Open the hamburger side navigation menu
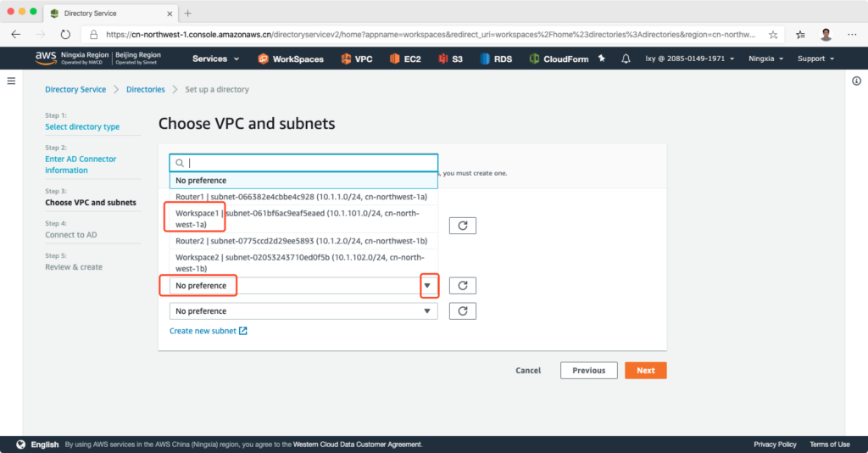868x453 pixels. tap(11, 81)
